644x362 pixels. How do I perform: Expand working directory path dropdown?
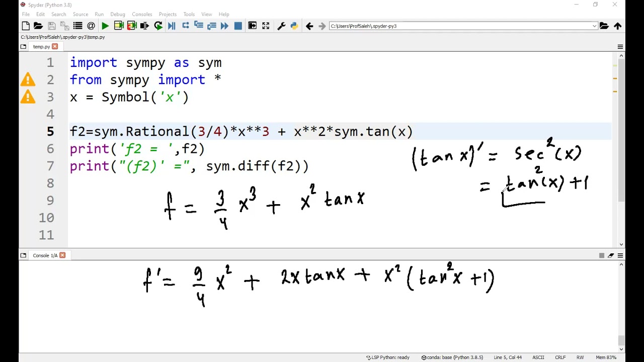(594, 26)
